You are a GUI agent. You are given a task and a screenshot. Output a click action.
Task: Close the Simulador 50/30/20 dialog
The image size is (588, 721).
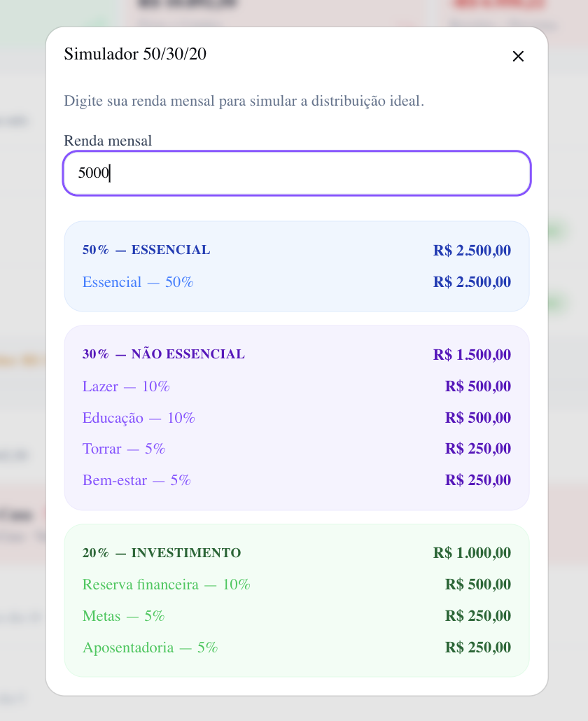pyautogui.click(x=518, y=56)
